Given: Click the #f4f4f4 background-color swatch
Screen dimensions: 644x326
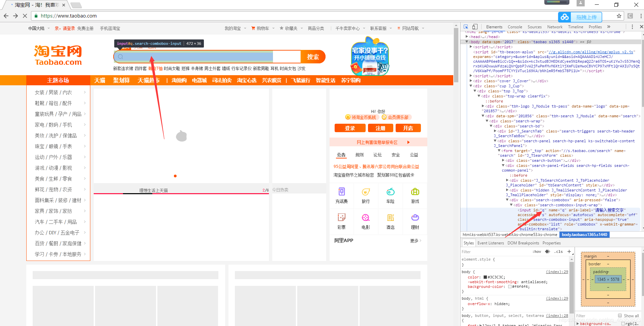Looking at the screenshot, I should 510,287.
